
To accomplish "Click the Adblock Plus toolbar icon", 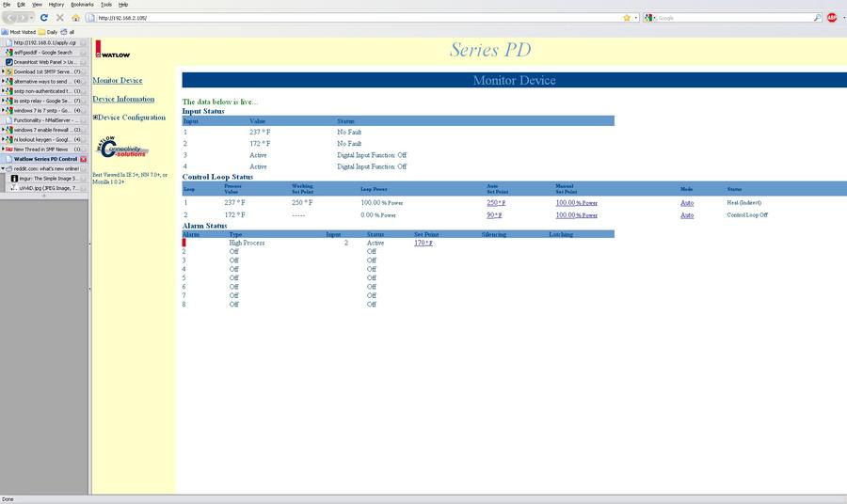I will coord(832,17).
